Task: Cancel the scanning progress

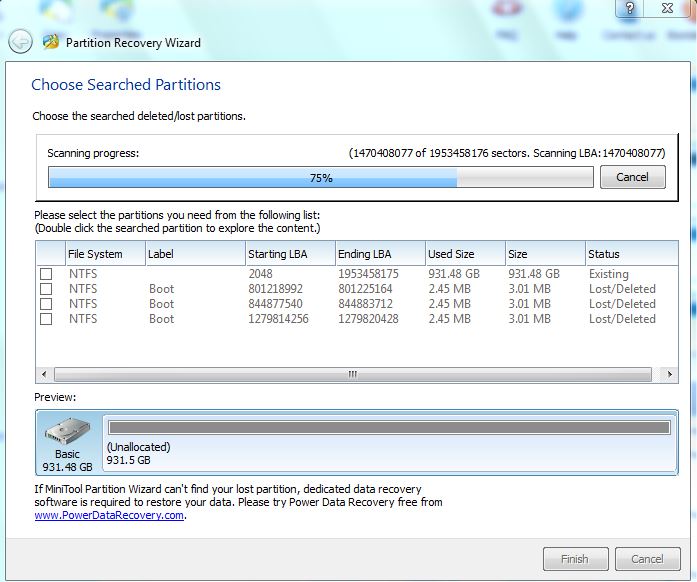Action: pos(633,177)
